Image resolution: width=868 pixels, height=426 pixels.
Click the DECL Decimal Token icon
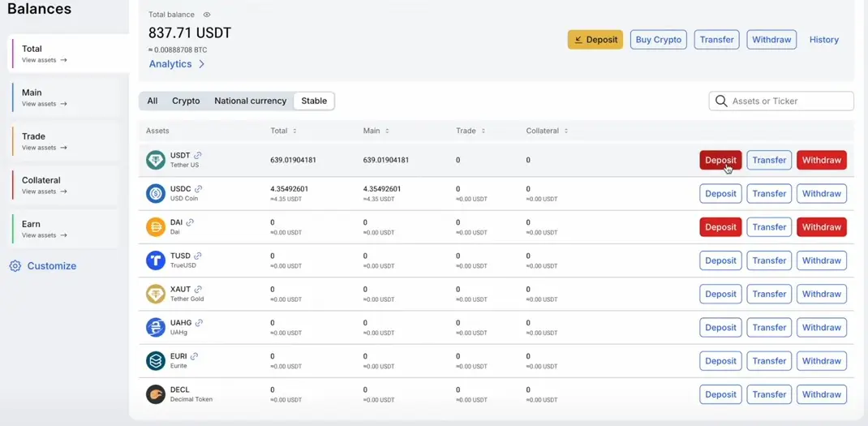(156, 394)
